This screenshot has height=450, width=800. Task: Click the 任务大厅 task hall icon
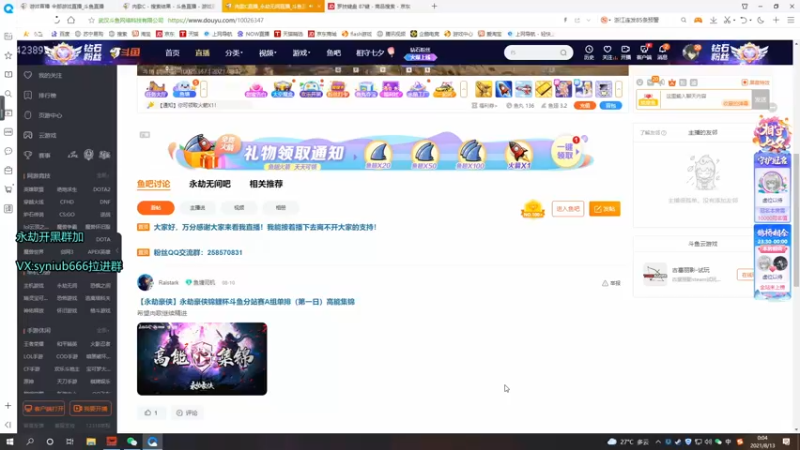[156, 89]
